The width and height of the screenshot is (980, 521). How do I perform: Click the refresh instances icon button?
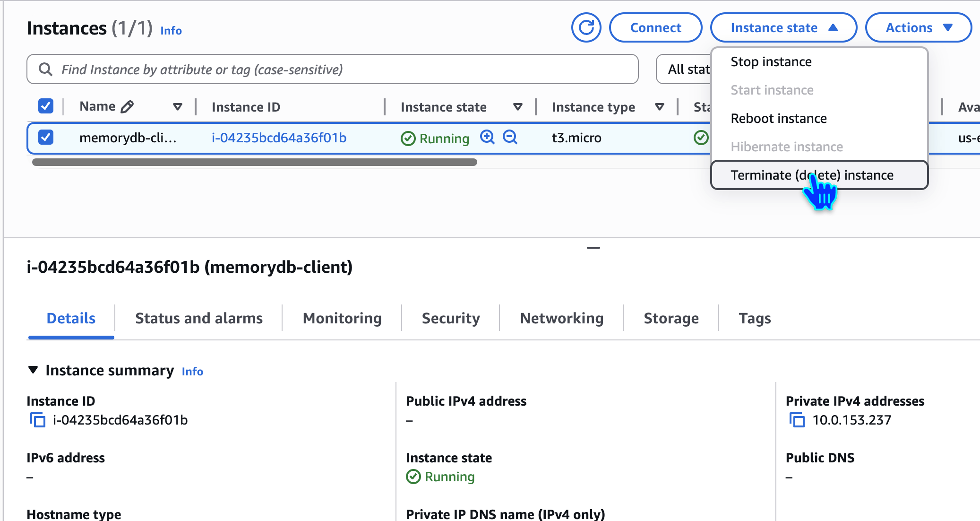[x=586, y=28]
